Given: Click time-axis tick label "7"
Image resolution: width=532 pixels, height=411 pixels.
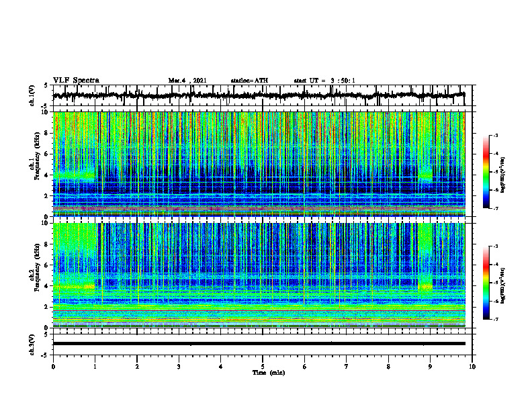Looking at the screenshot, I should tap(347, 367).
